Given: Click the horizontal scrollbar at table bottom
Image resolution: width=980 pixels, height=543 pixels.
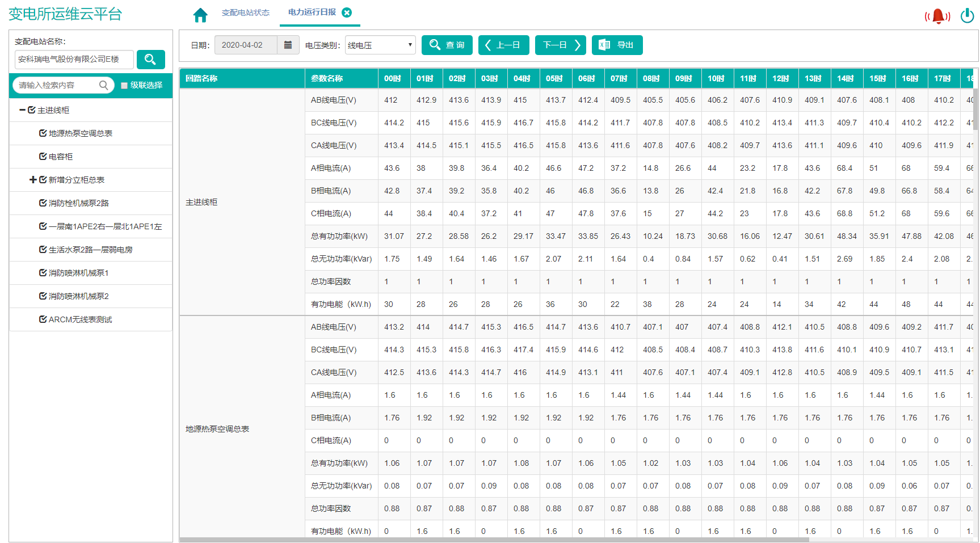Looking at the screenshot, I should [494, 540].
